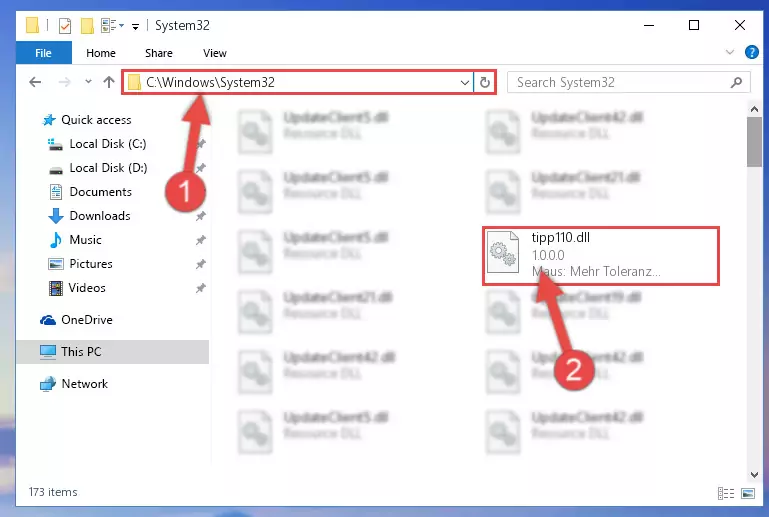This screenshot has height=517, width=769.
Task: Click the pin icon next to Pictures
Action: 201,264
